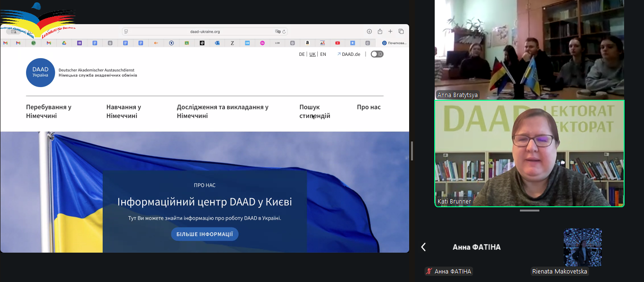Image resolution: width=644 pixels, height=282 pixels.
Task: Open the YouTube bookmark icon
Action: tap(338, 43)
